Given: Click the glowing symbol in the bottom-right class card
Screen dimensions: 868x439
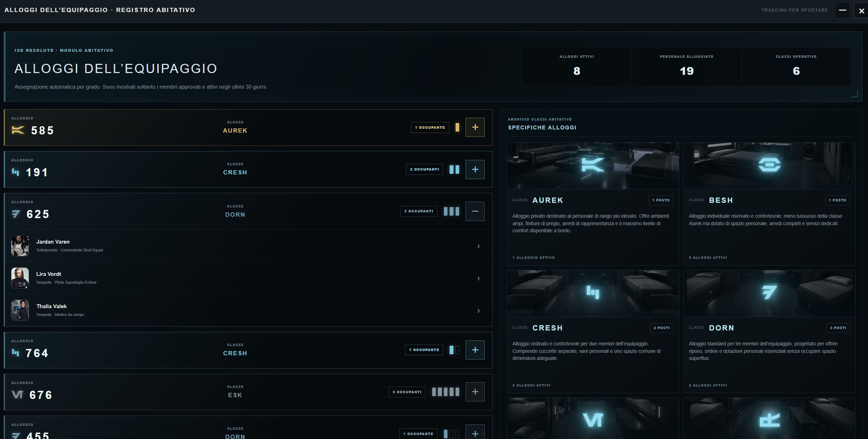Looking at the screenshot, I should pos(770,420).
